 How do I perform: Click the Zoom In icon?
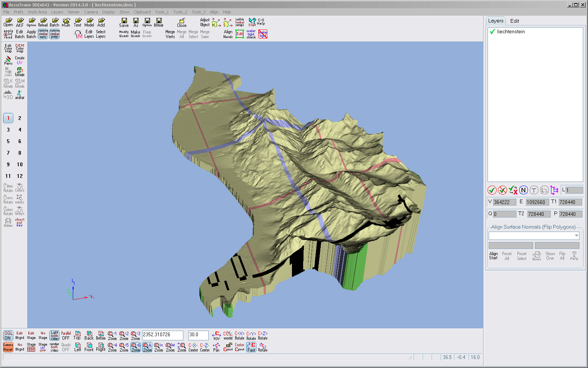159,347
